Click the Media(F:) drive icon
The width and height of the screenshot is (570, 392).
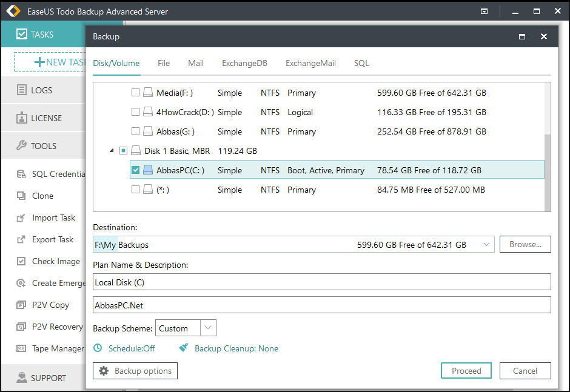click(x=147, y=92)
